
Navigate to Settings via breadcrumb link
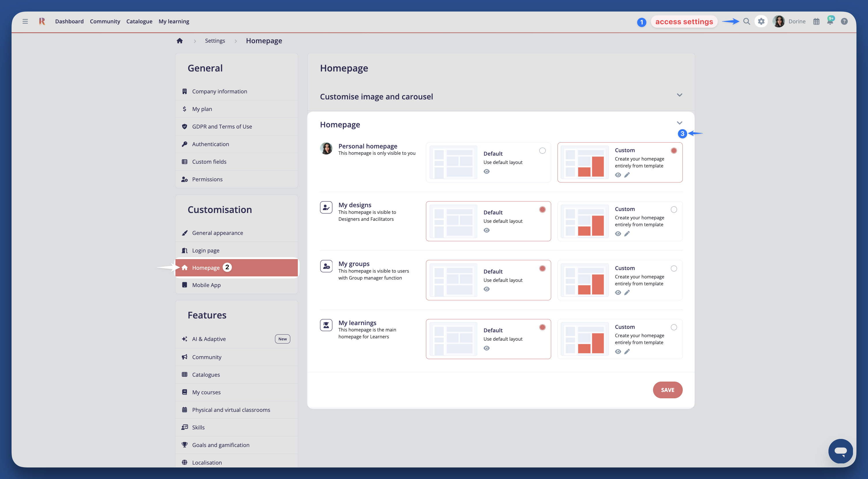point(215,40)
